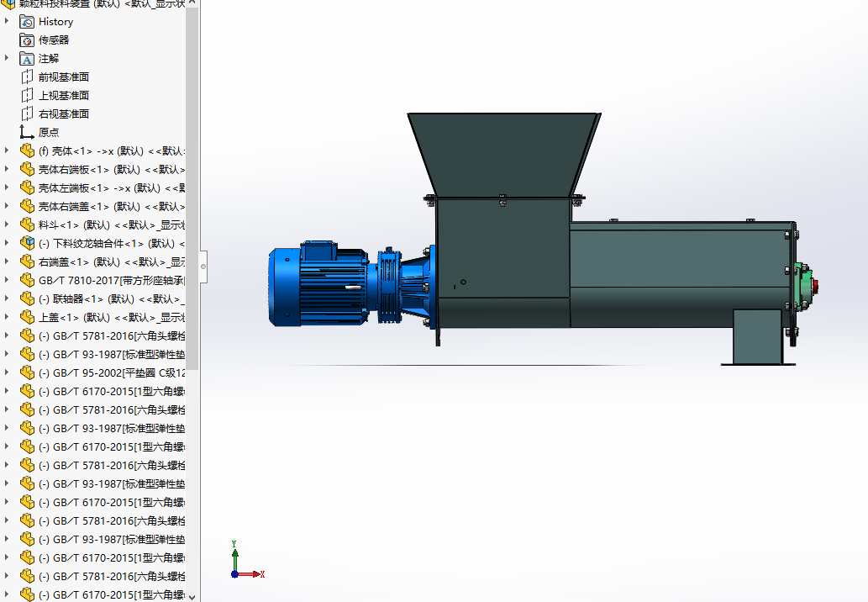868x602 pixels.
Task: Select the support leg under the trough
Action: point(758,337)
